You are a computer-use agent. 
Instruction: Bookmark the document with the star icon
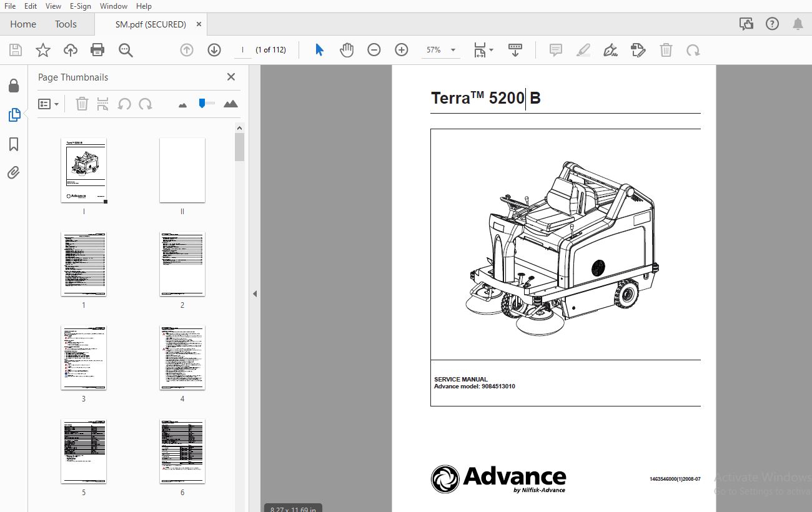(43, 50)
